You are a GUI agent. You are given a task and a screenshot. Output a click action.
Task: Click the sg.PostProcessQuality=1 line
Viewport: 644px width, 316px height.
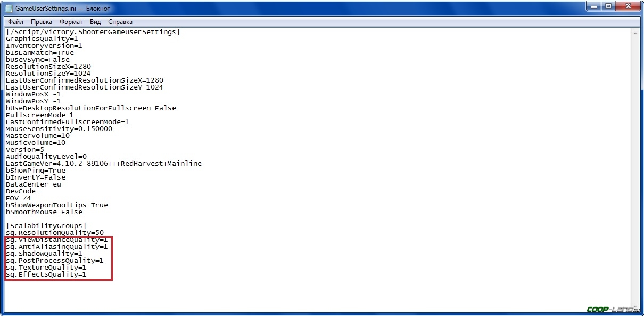coord(54,261)
